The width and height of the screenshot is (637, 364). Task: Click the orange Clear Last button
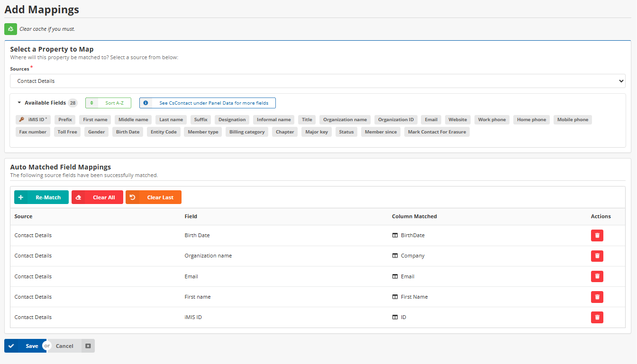153,197
